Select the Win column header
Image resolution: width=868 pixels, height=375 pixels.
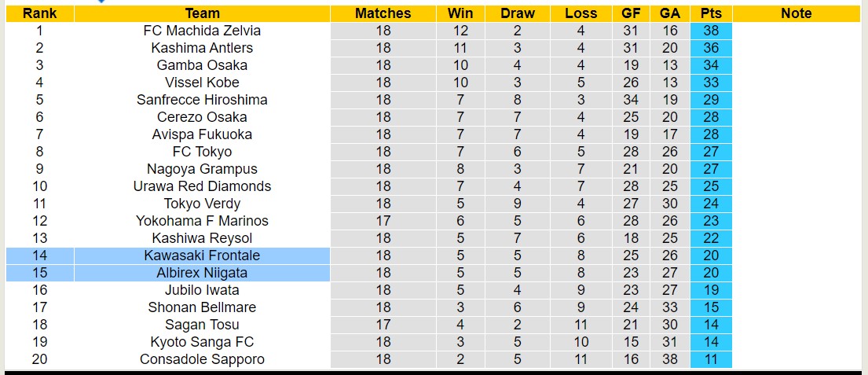point(460,13)
